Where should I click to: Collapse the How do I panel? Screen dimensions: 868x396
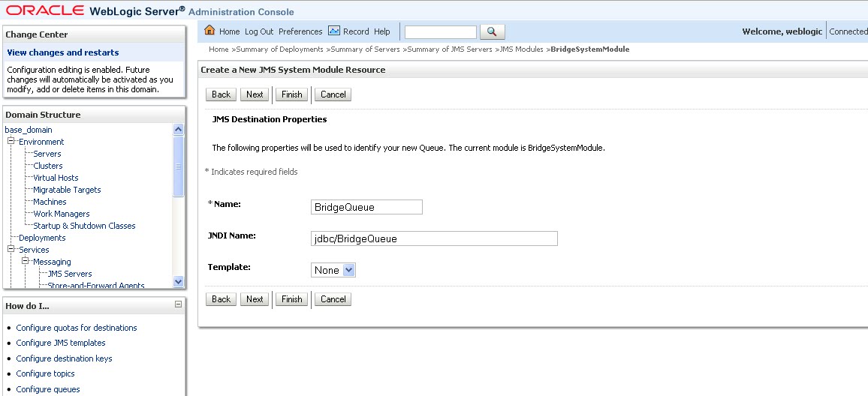pyautogui.click(x=178, y=304)
